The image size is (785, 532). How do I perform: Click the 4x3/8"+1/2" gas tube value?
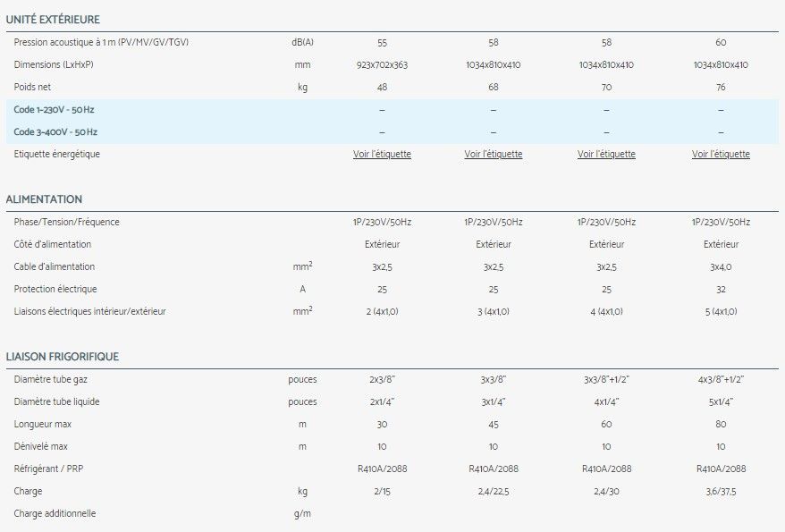pyautogui.click(x=721, y=379)
